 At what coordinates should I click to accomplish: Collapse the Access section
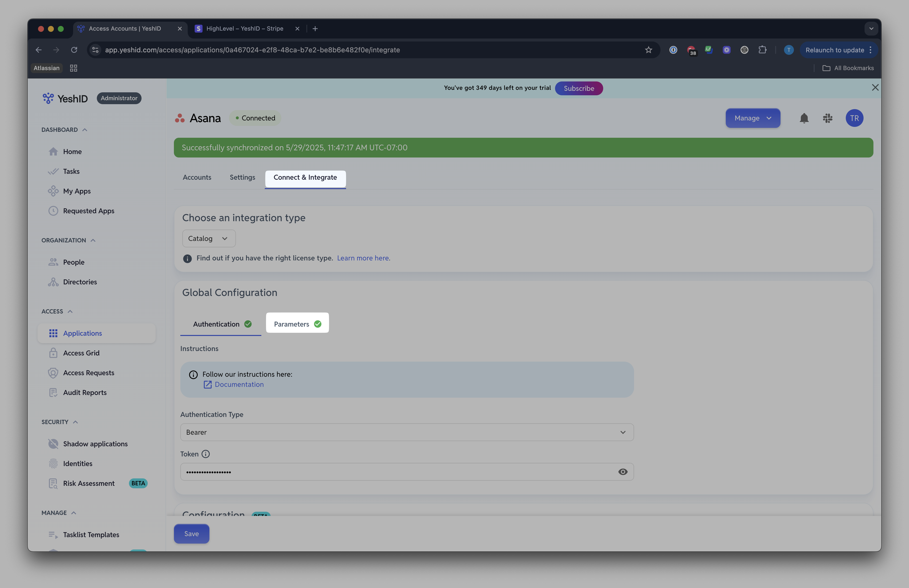point(70,311)
